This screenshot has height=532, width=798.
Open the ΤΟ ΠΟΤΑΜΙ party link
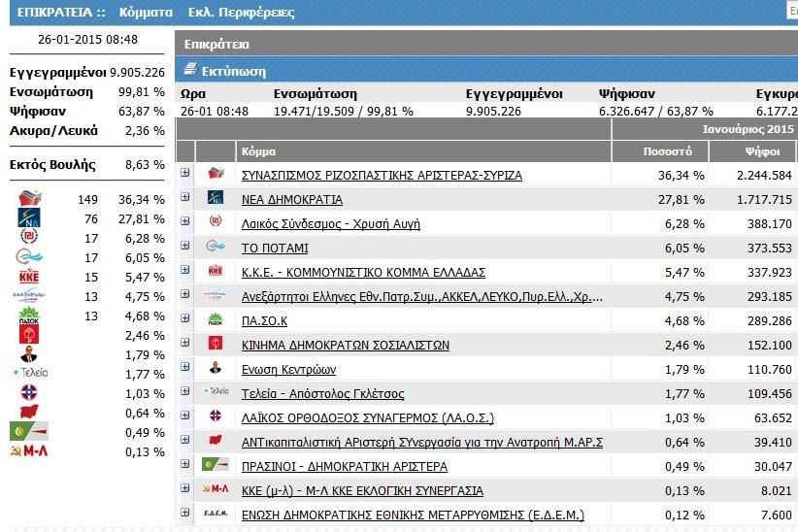pyautogui.click(x=275, y=248)
